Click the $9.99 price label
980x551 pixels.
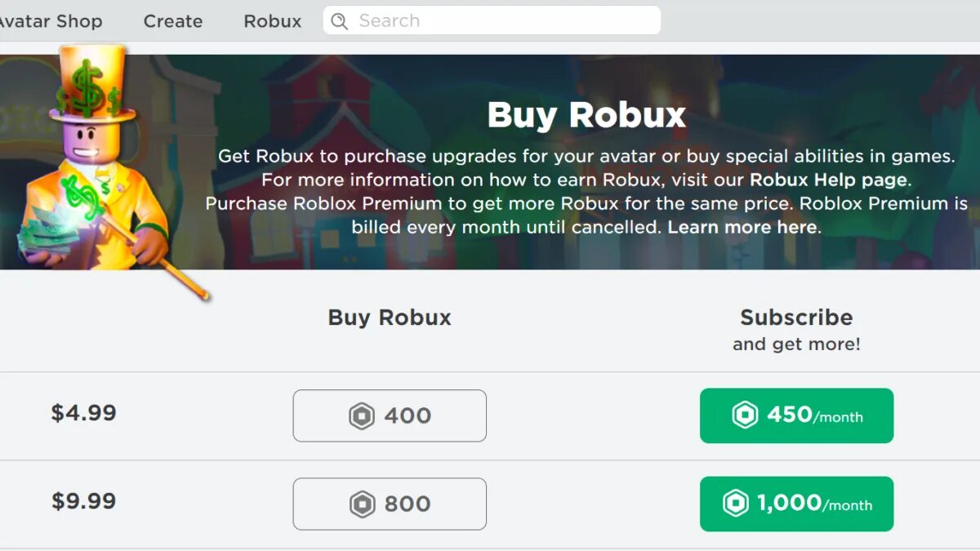[x=84, y=501]
